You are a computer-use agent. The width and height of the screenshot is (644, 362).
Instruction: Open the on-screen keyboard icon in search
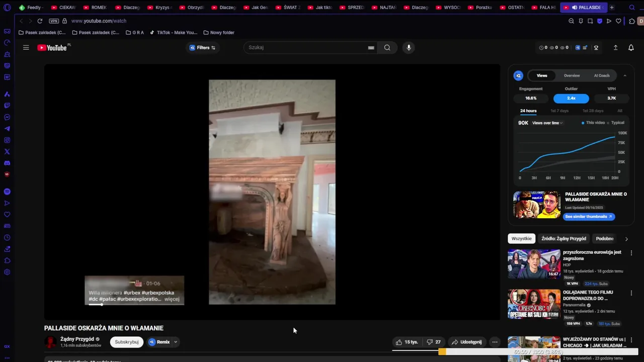(371, 48)
